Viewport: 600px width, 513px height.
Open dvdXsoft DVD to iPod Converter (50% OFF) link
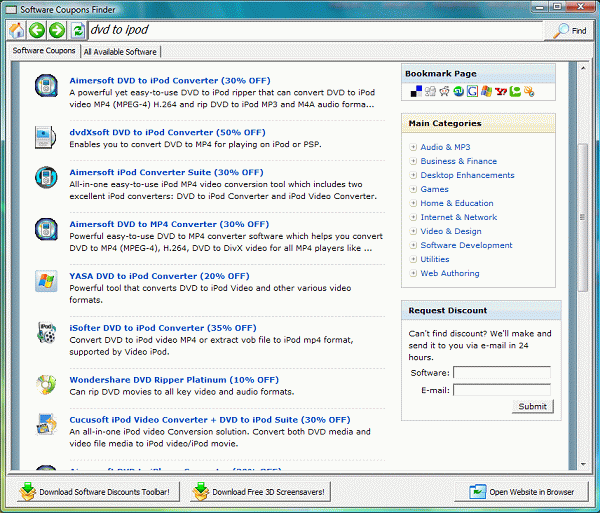click(x=167, y=132)
